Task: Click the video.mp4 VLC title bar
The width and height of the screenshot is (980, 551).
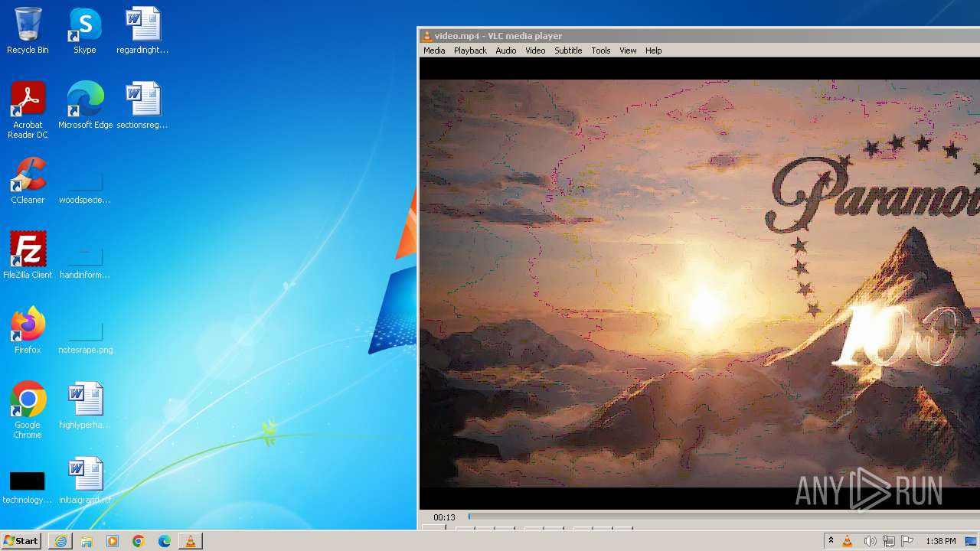Action: point(700,36)
